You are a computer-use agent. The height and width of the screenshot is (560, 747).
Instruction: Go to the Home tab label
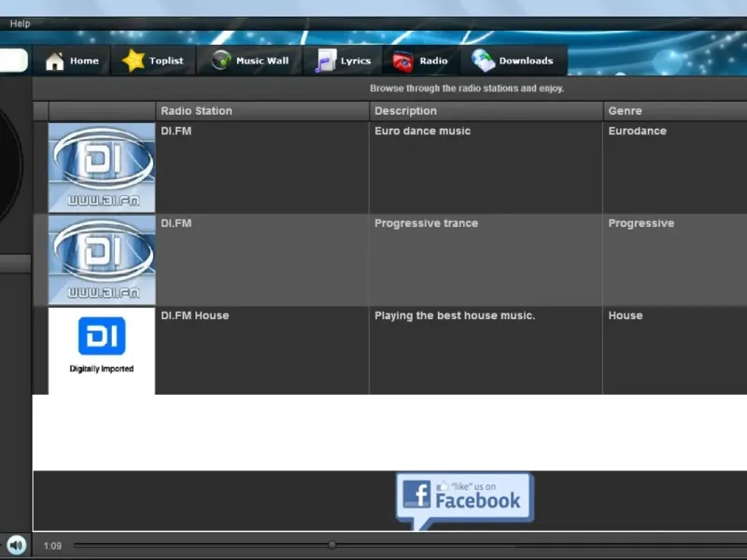[x=84, y=61]
